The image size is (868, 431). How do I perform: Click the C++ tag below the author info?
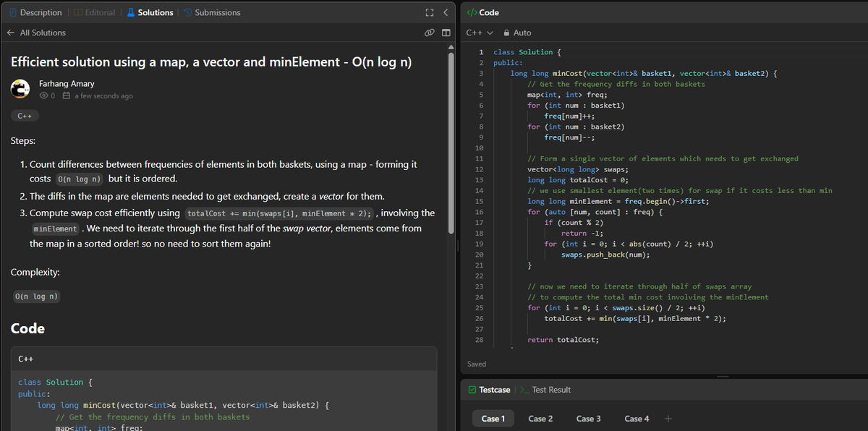point(25,116)
